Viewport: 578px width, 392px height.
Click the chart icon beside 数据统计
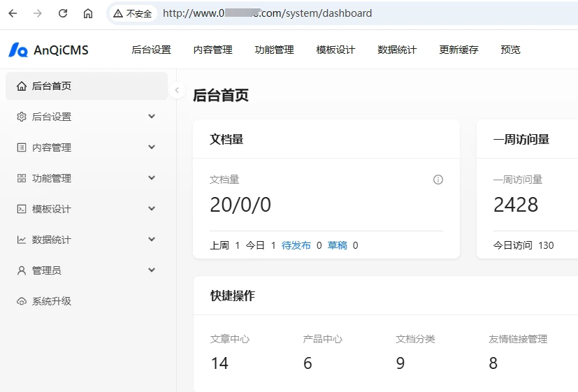(x=22, y=240)
